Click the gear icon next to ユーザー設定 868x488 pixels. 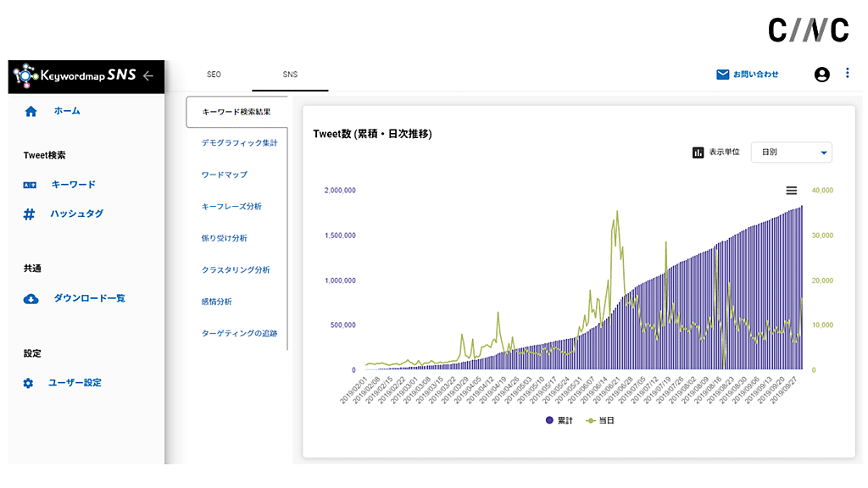pyautogui.click(x=31, y=382)
